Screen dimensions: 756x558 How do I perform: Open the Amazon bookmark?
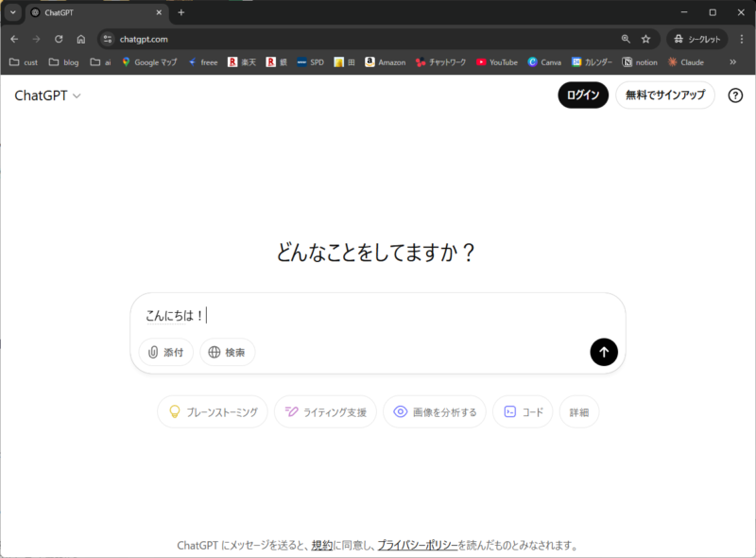(x=386, y=62)
